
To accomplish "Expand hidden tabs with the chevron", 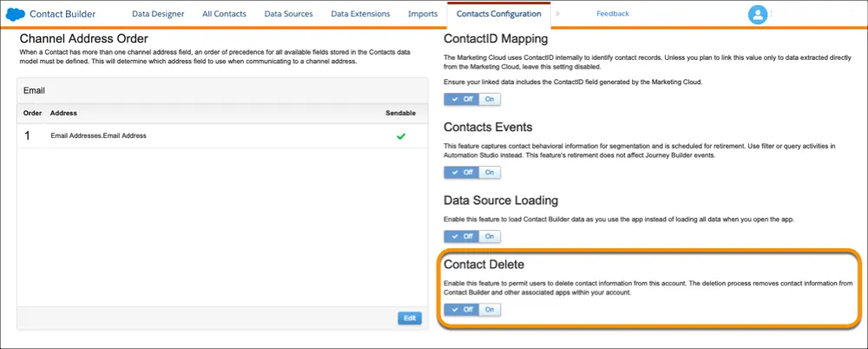I will pos(557,14).
